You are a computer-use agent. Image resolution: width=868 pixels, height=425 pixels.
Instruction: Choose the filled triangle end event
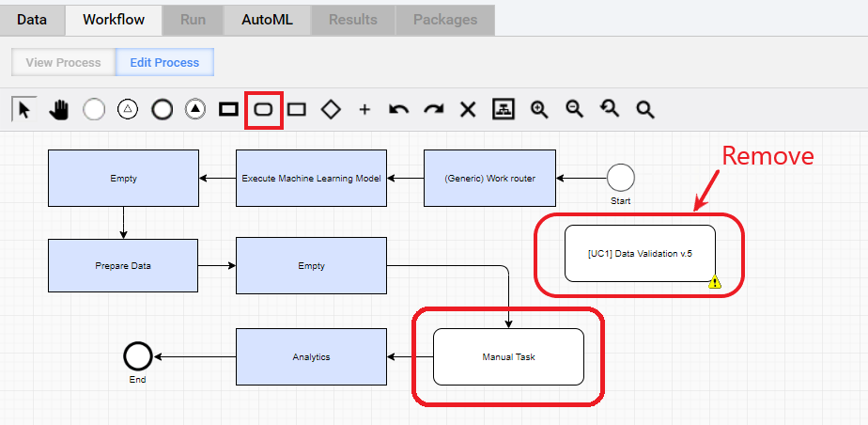click(194, 110)
